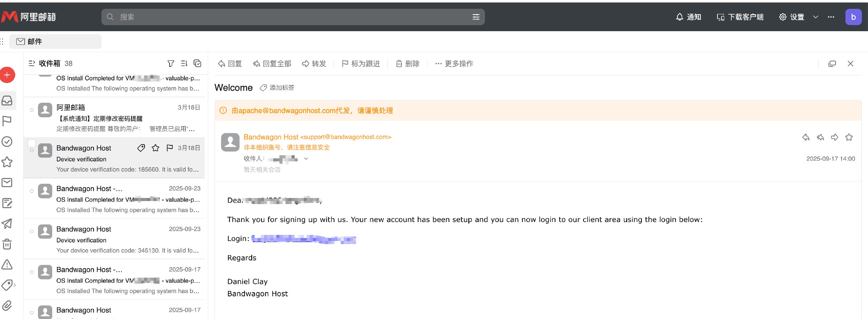Select checkbox for 2025-09-23 OS Install email
The image size is (868, 319).
32,191
